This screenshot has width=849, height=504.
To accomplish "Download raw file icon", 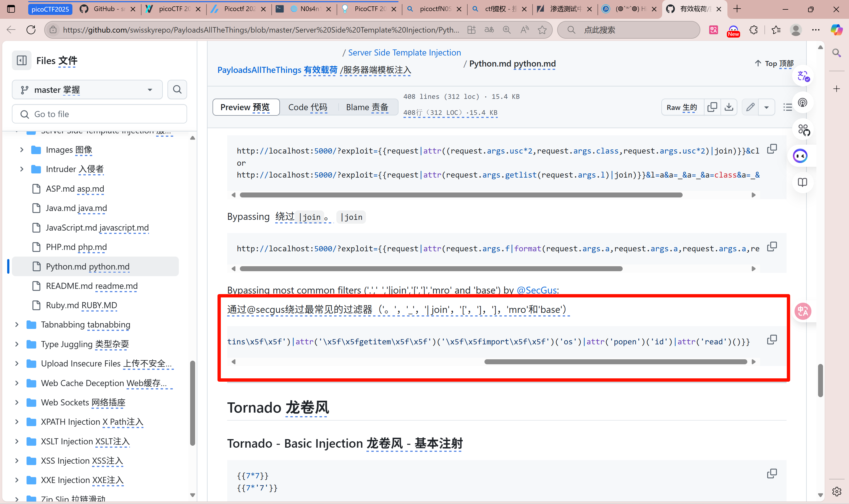I will pos(729,107).
